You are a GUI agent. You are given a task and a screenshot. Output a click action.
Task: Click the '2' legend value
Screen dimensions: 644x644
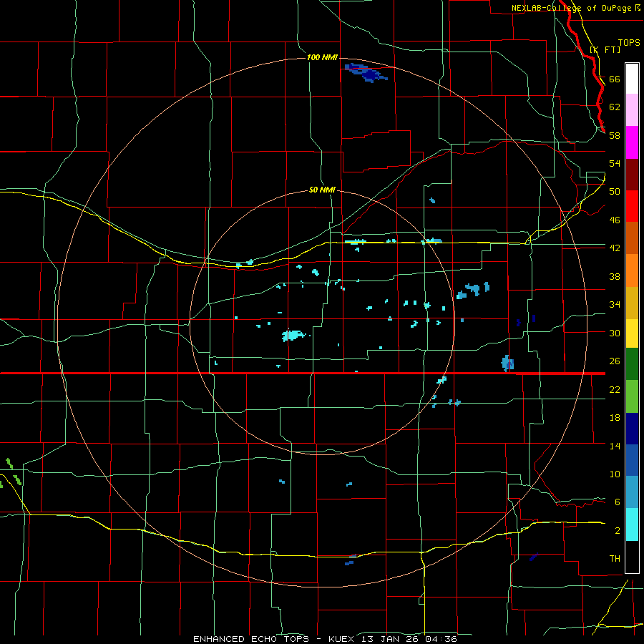click(x=618, y=531)
